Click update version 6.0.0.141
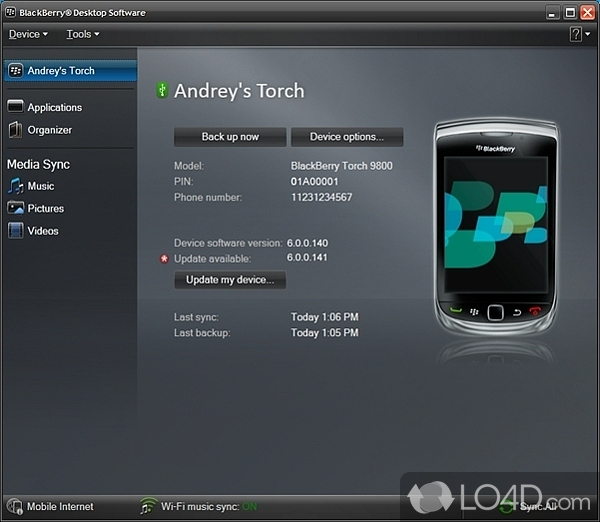The image size is (600, 522). pos(307,257)
